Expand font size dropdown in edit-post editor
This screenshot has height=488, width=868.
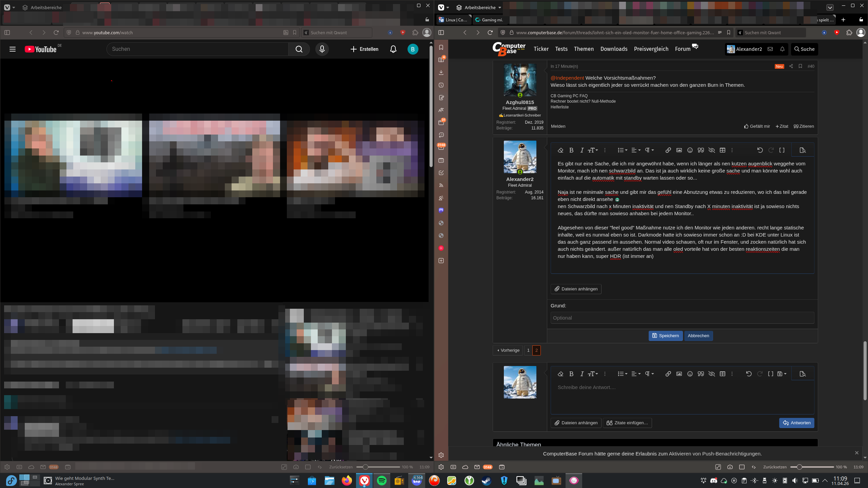pos(593,150)
